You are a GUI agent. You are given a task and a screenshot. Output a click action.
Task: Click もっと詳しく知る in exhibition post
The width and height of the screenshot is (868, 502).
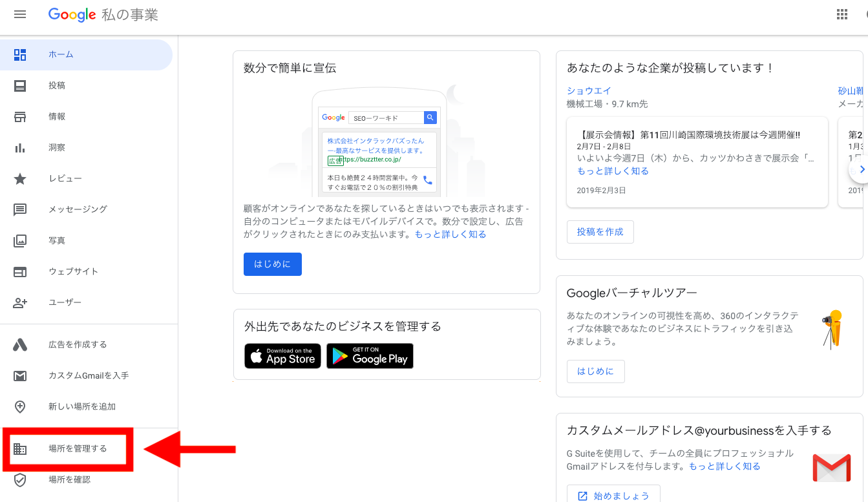click(613, 171)
